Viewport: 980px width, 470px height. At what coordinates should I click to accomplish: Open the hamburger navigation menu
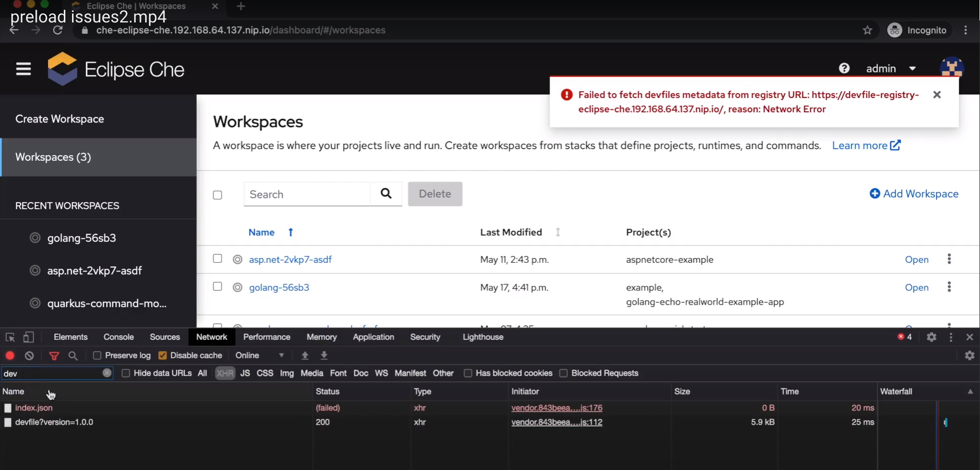(x=23, y=69)
